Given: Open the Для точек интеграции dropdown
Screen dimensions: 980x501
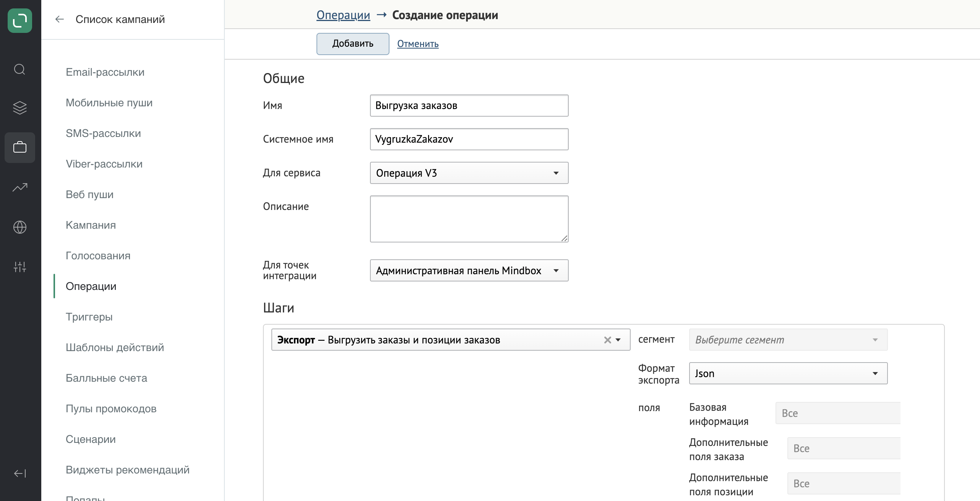Looking at the screenshot, I should pos(469,270).
